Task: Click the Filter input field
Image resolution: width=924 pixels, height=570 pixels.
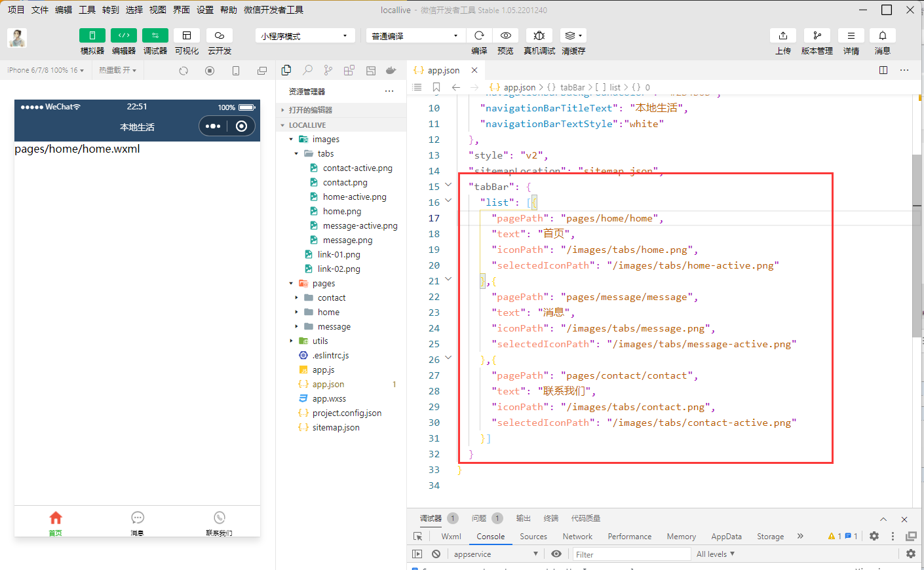Action: point(632,554)
